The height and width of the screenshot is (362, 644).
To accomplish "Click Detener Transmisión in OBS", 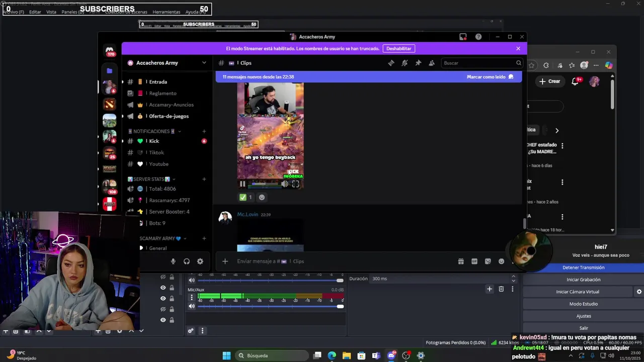I will point(584,267).
